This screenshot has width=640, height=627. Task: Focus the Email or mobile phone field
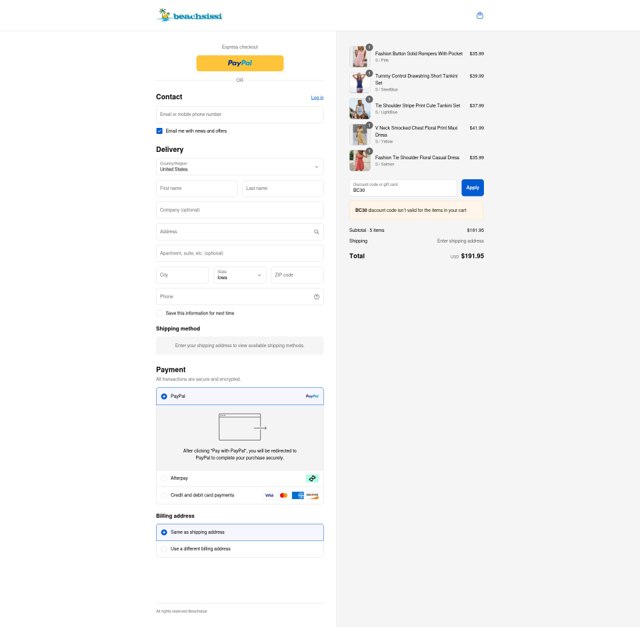240,114
